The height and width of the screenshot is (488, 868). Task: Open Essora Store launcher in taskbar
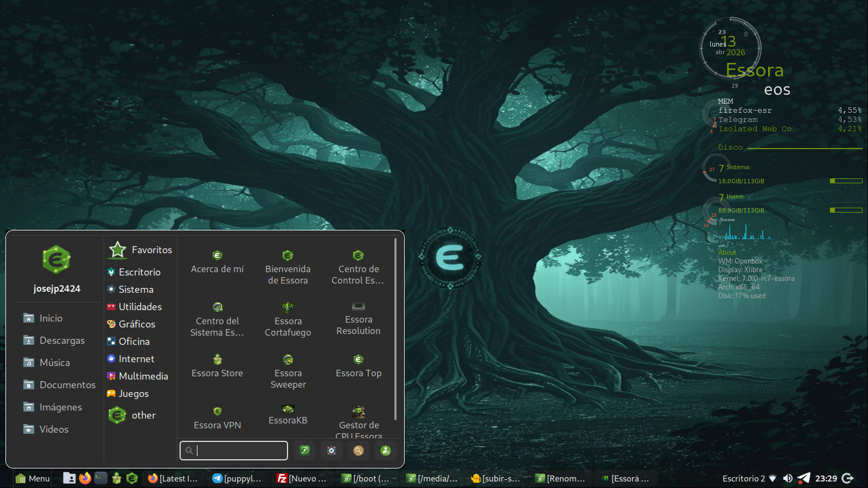pyautogui.click(x=116, y=478)
